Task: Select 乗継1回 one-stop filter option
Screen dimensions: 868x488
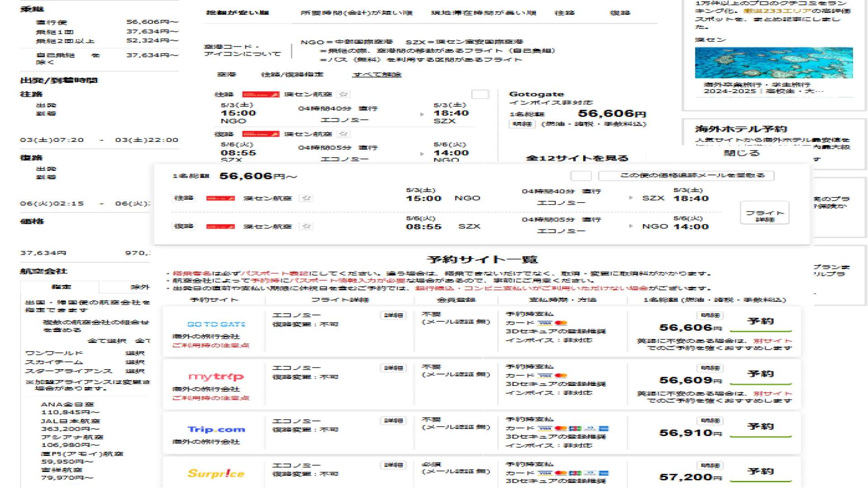Action: [x=54, y=32]
